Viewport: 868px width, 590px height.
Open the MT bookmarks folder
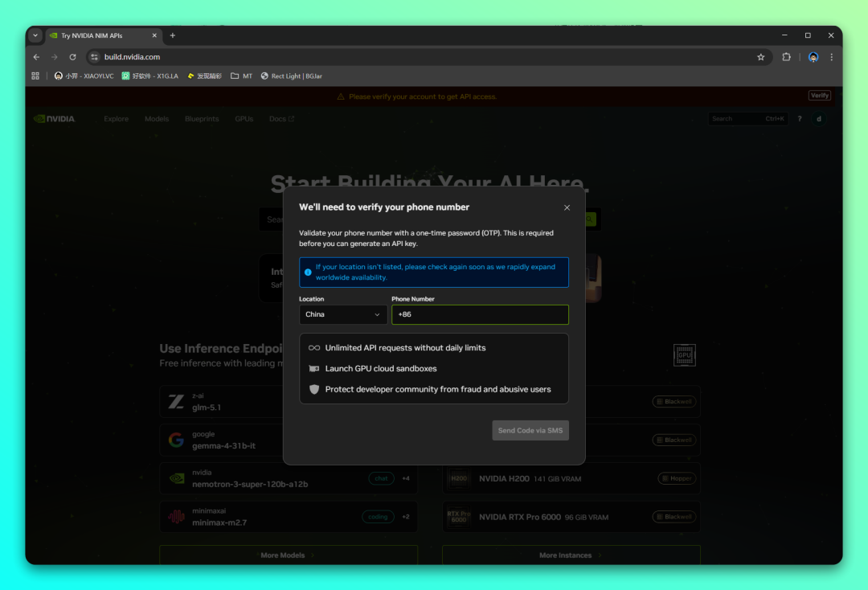(241, 76)
